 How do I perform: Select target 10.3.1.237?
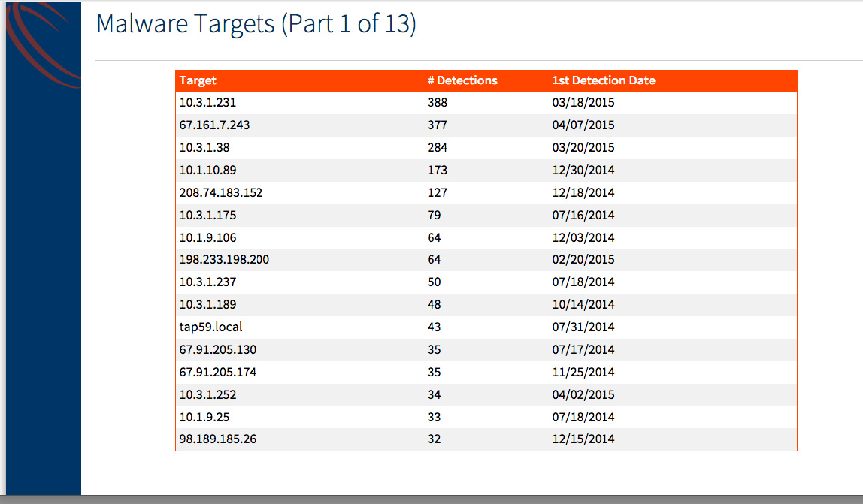click(207, 282)
